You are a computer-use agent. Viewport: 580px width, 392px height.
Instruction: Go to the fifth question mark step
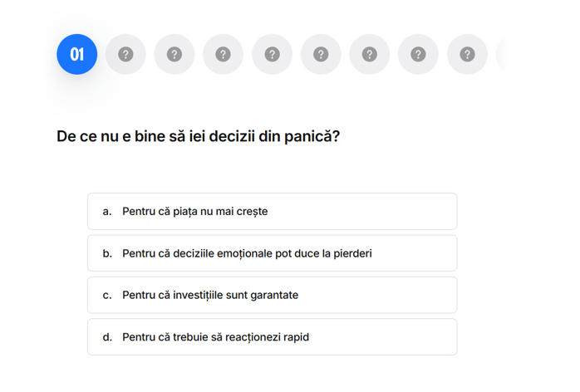[x=321, y=55]
